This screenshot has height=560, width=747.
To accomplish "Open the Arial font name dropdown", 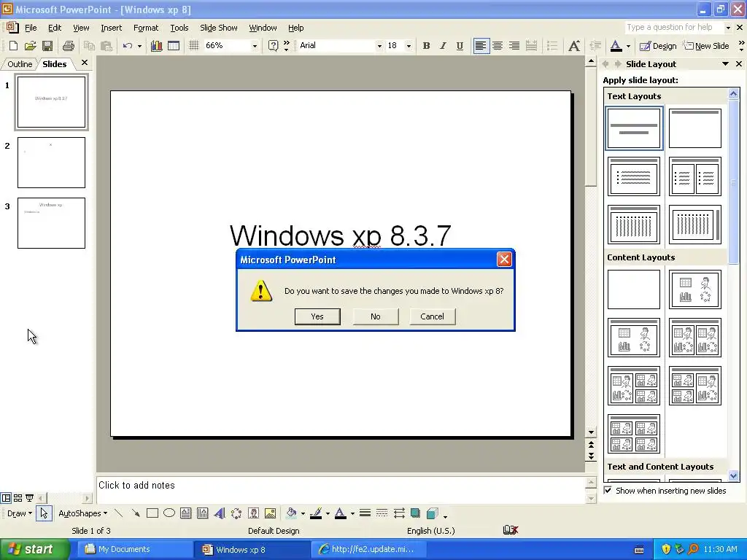I will [379, 46].
